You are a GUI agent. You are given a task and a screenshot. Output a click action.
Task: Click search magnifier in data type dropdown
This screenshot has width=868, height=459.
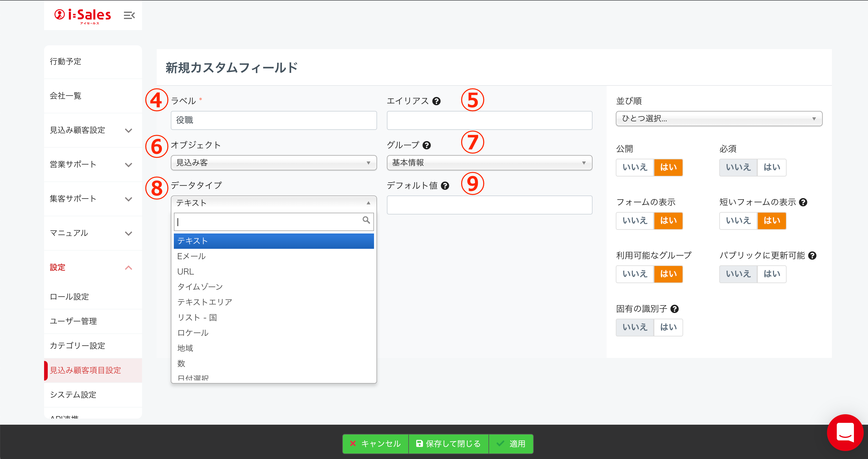tap(366, 220)
